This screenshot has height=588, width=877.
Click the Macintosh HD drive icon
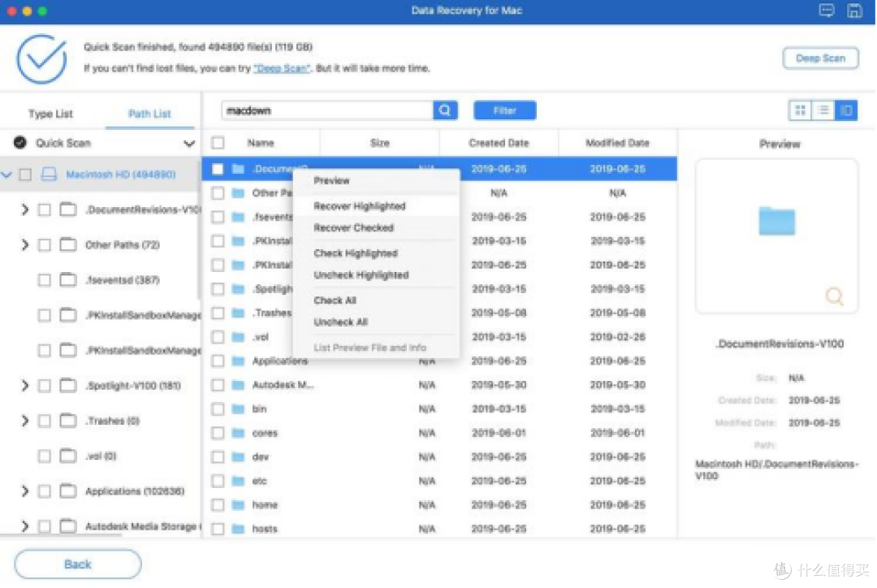pyautogui.click(x=50, y=174)
